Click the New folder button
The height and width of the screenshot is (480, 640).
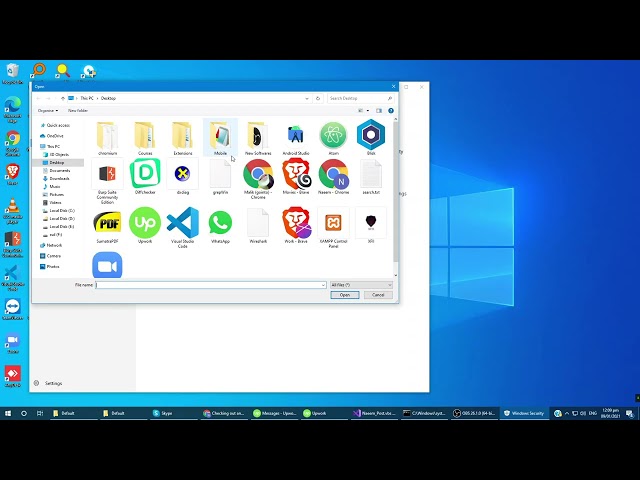pyautogui.click(x=78, y=111)
